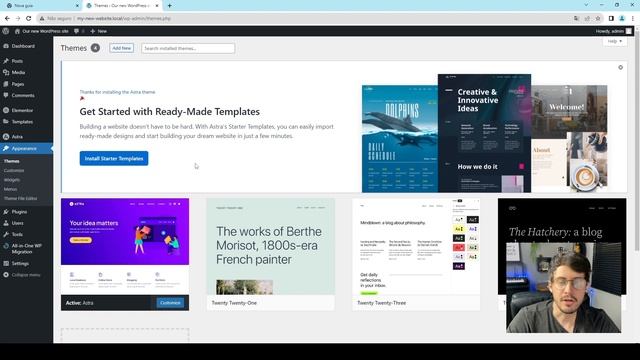Switch to the first browser tab

pos(41,6)
